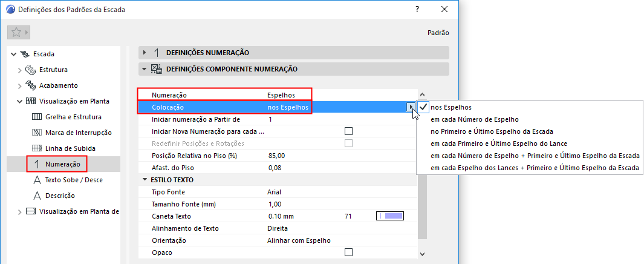The width and height of the screenshot is (644, 264).
Task: Select 'em cada Número de Espelho + Primeiro e Último'
Action: (x=535, y=156)
